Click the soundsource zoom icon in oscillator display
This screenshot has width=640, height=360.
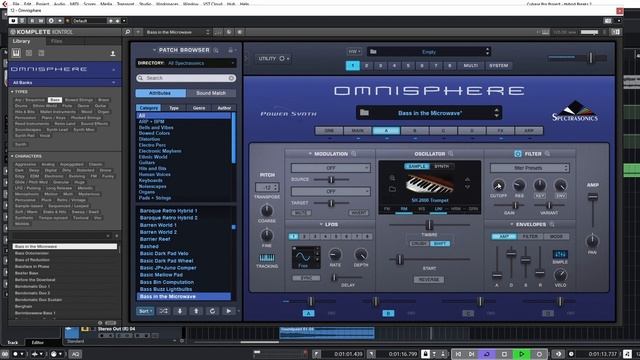(x=392, y=178)
